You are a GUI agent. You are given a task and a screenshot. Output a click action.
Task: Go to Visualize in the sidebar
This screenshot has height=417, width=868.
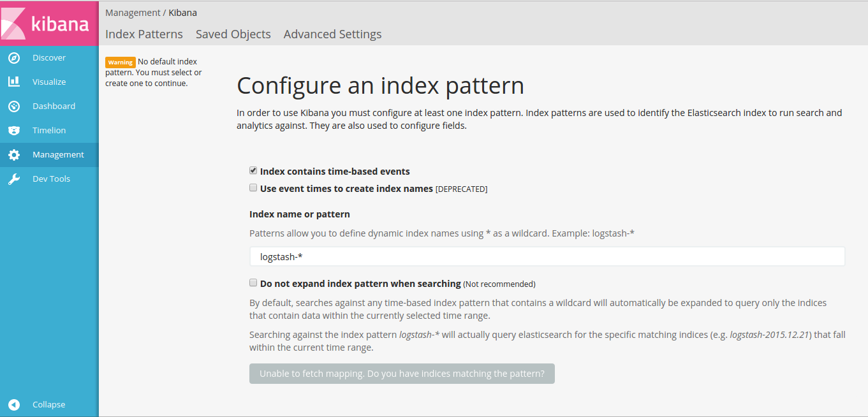49,82
